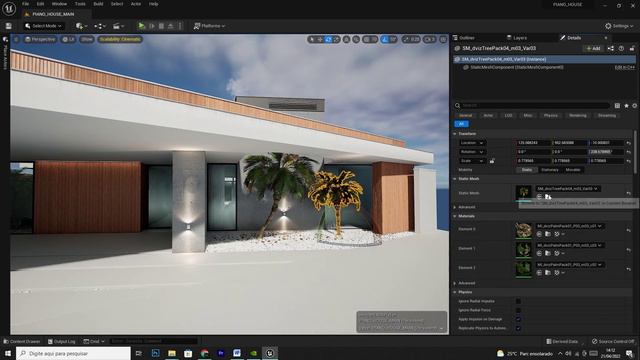Close the Details tab

coord(606,38)
